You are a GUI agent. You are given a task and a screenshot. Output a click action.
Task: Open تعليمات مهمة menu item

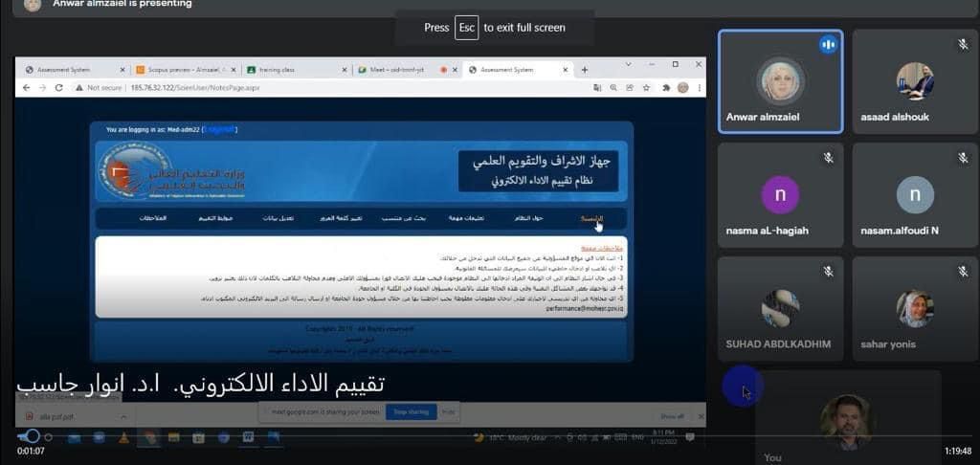467,219
